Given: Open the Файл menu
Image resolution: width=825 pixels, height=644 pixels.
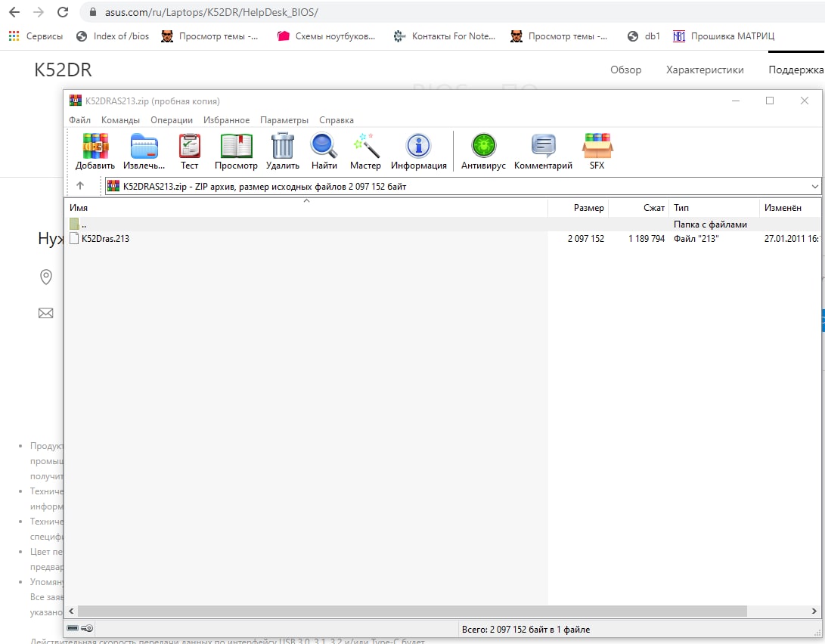Looking at the screenshot, I should click(x=79, y=120).
